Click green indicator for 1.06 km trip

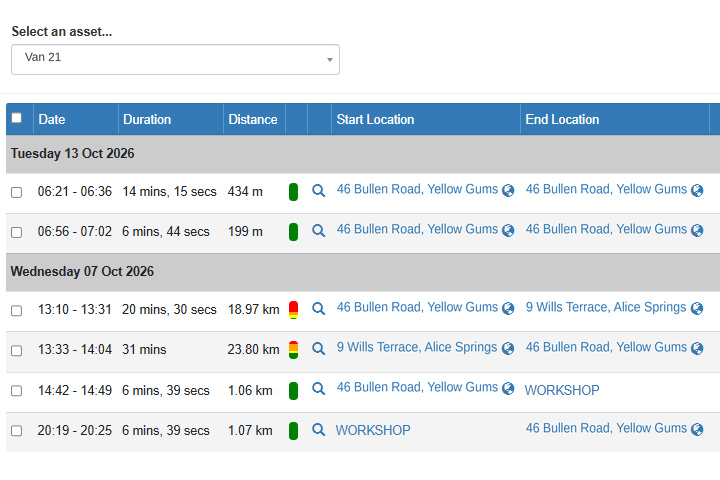[293, 391]
